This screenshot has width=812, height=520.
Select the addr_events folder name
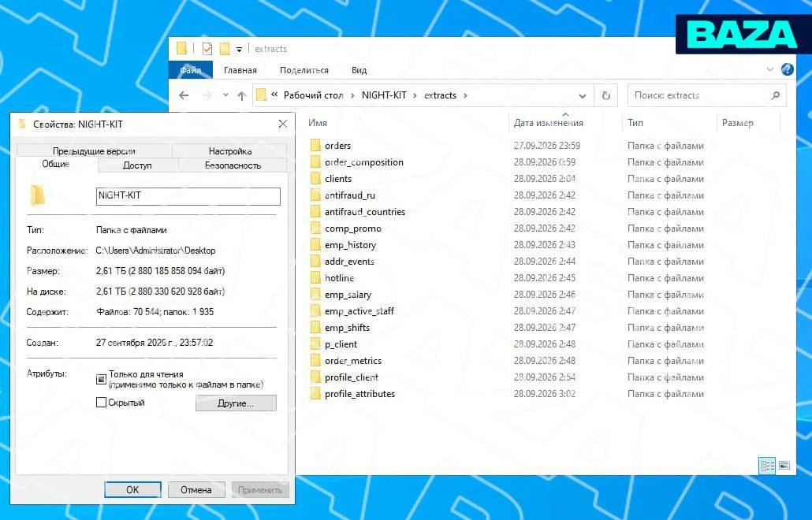click(349, 262)
